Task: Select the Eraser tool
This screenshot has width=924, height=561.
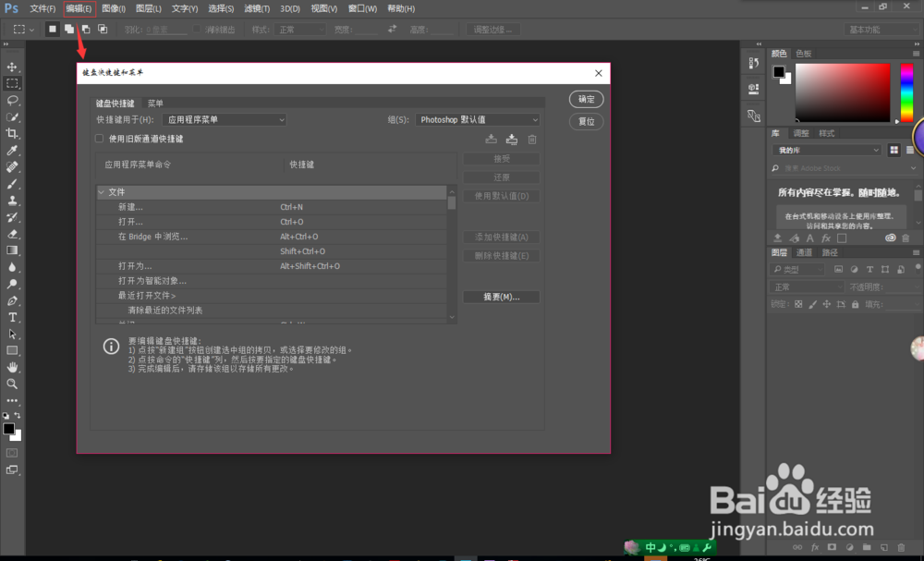Action: pyautogui.click(x=12, y=233)
